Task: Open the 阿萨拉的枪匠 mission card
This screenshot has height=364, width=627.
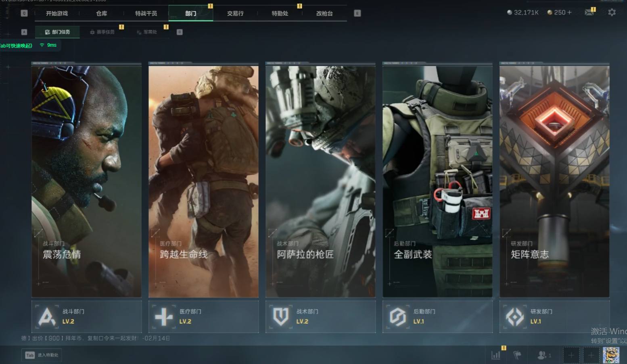Action: point(321,180)
